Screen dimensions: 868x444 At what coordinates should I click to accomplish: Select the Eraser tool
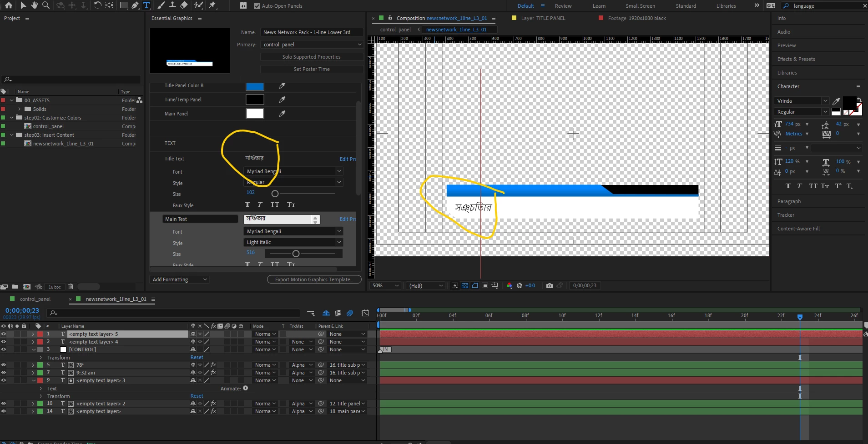pos(184,5)
